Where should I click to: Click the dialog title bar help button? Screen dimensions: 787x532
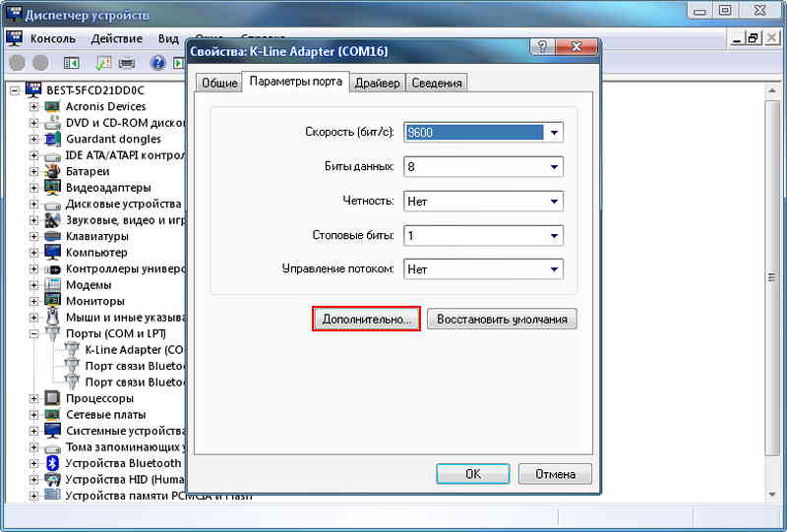[542, 47]
